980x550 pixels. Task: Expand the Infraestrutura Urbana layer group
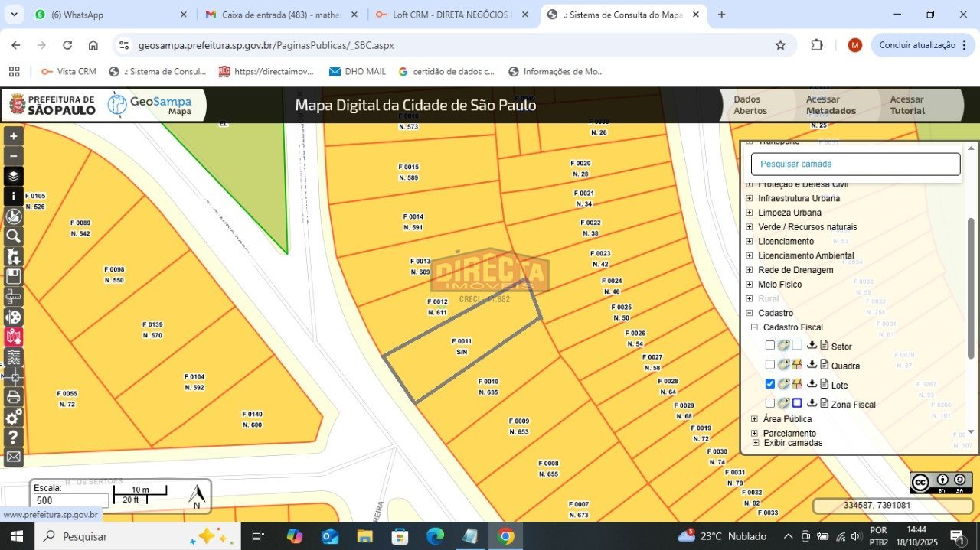750,198
